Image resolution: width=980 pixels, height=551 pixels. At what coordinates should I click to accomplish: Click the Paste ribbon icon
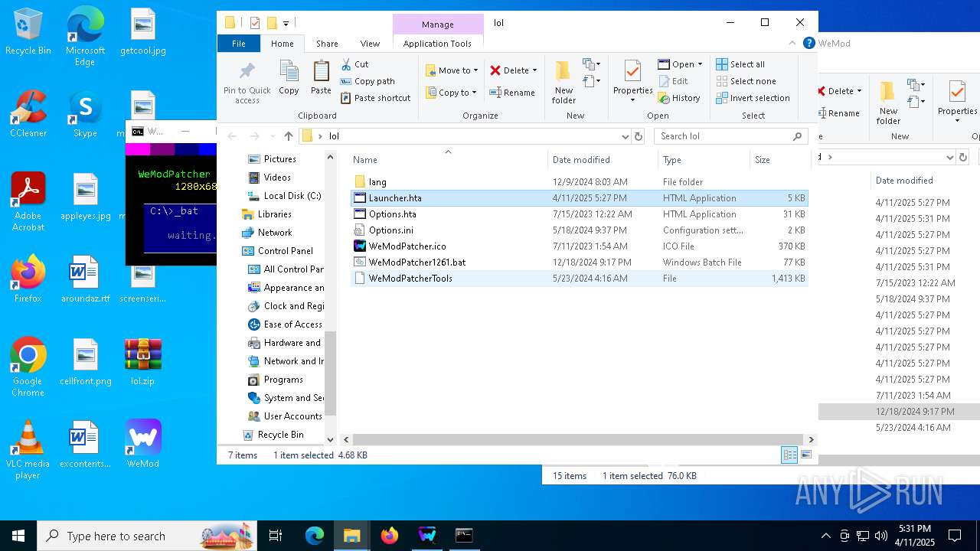pos(321,78)
